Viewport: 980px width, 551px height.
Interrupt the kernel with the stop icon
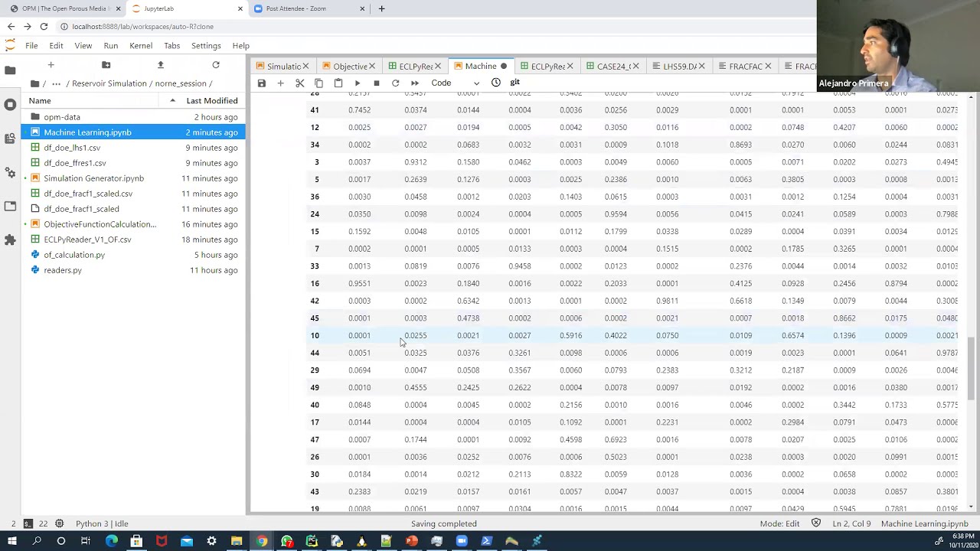377,83
